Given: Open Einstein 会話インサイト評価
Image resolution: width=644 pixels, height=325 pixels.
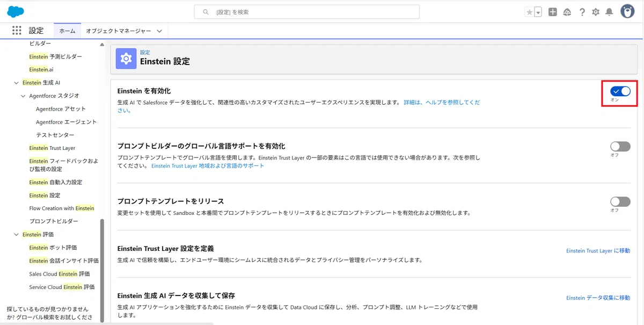Looking at the screenshot, I should coord(64,261).
